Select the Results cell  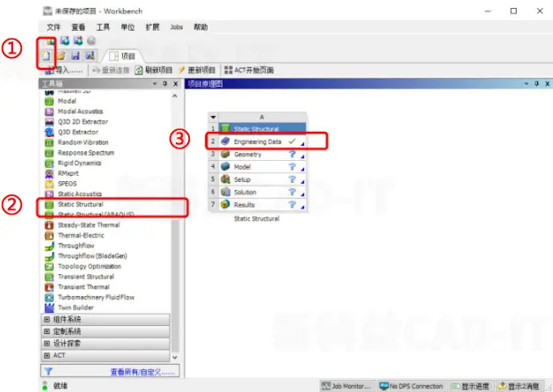262,205
